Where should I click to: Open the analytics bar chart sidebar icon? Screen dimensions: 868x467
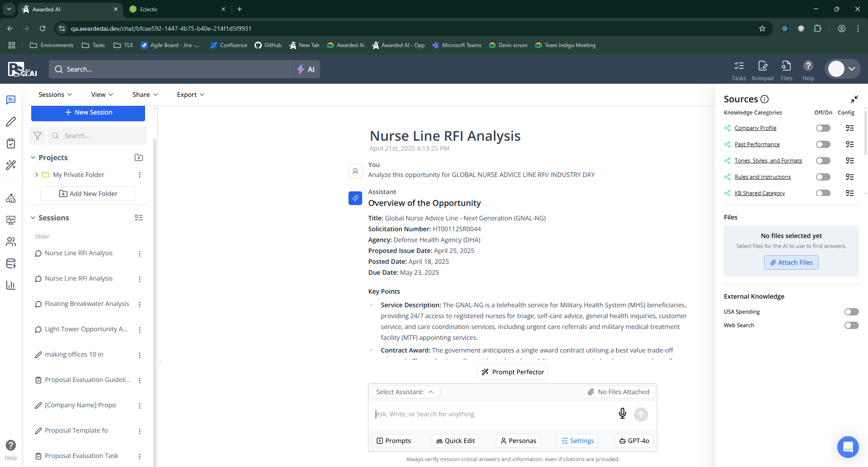11,285
